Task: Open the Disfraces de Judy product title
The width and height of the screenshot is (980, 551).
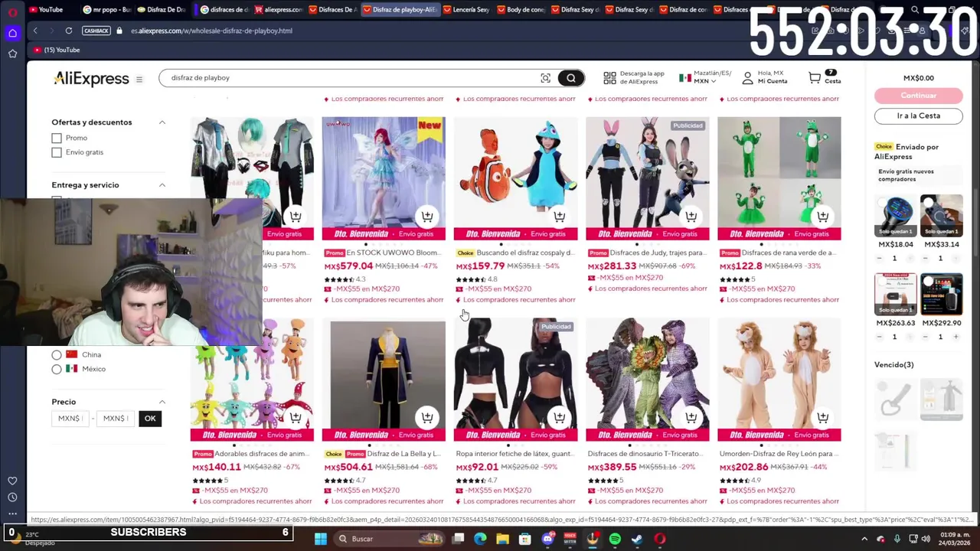Action: 657,253
